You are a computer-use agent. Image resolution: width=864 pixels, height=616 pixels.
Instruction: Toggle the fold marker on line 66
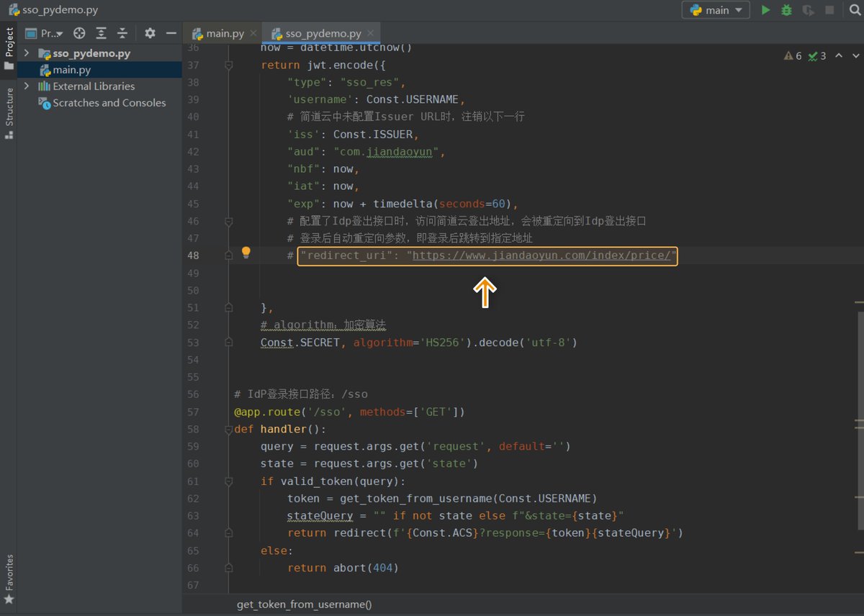tap(228, 568)
